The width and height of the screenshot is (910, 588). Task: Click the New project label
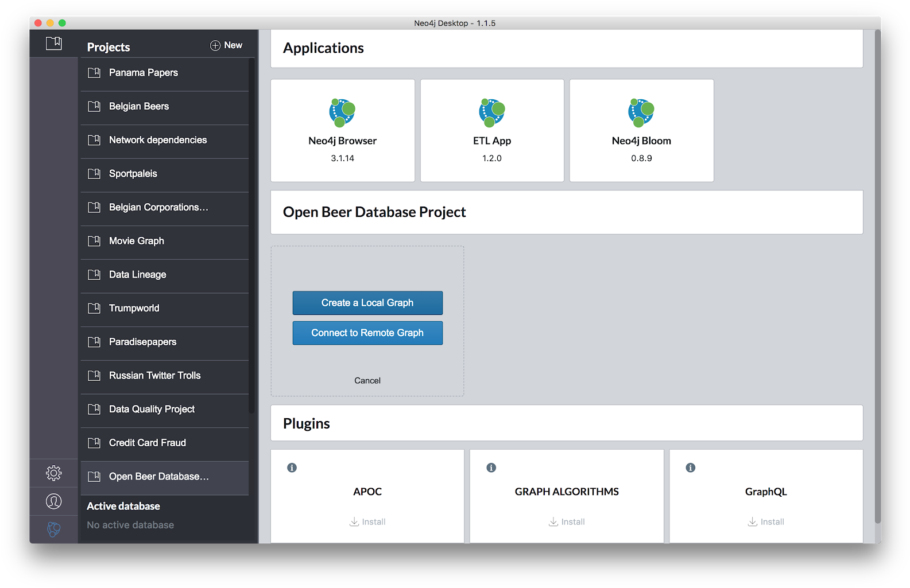233,45
